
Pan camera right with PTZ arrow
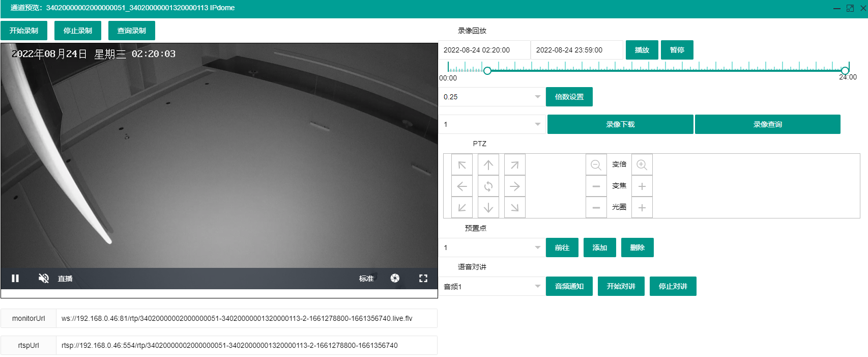[515, 186]
